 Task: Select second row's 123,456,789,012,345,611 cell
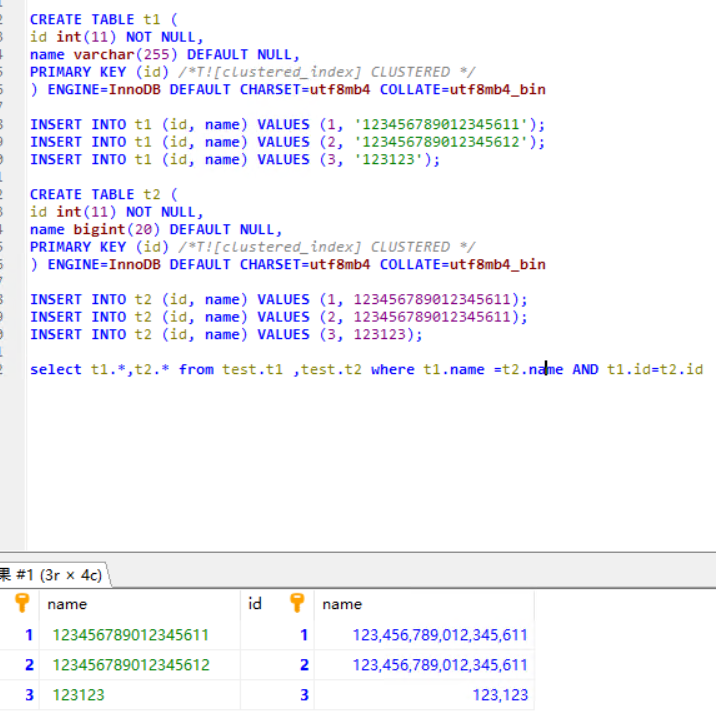440,665
